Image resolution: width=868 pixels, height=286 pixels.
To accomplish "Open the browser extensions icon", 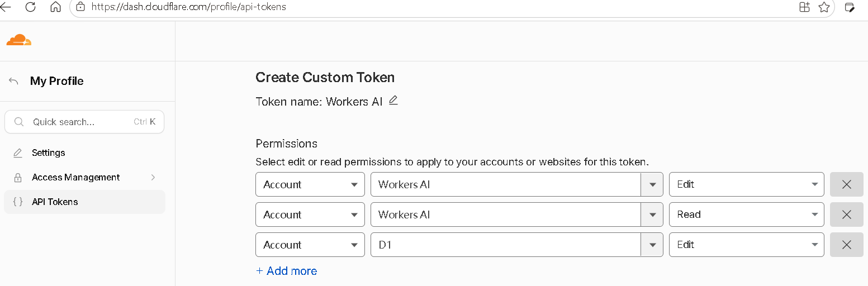I will 804,7.
